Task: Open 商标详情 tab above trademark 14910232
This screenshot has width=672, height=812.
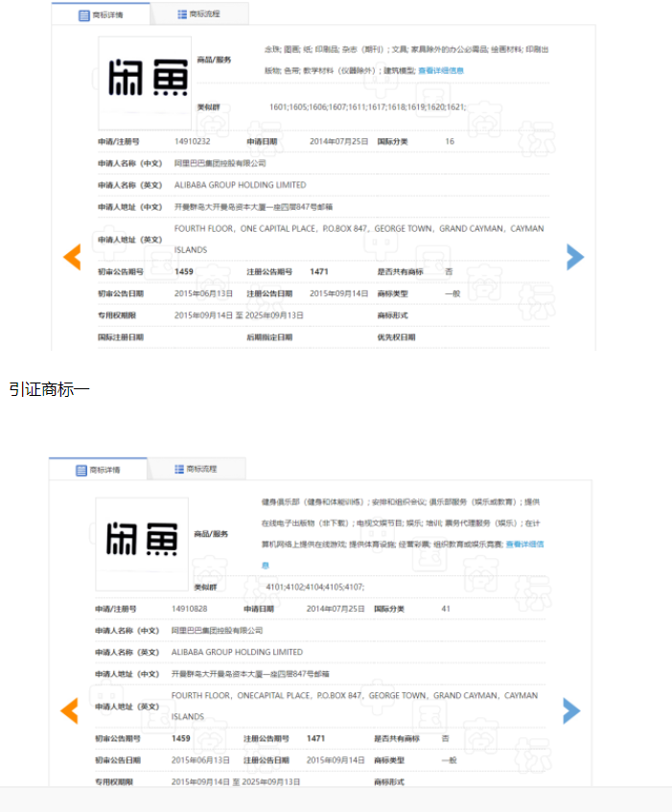Action: point(101,15)
